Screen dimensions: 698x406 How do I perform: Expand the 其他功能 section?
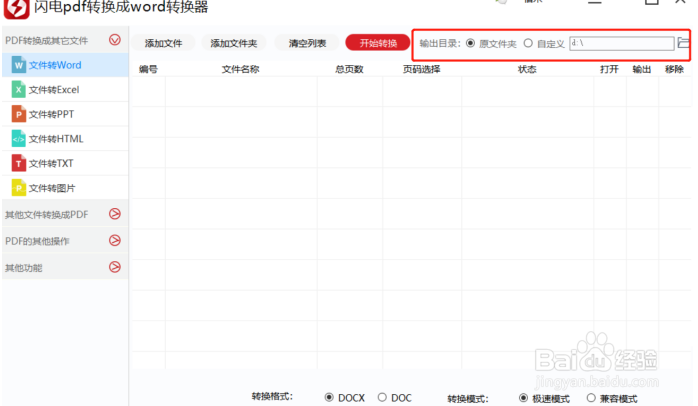click(x=115, y=267)
